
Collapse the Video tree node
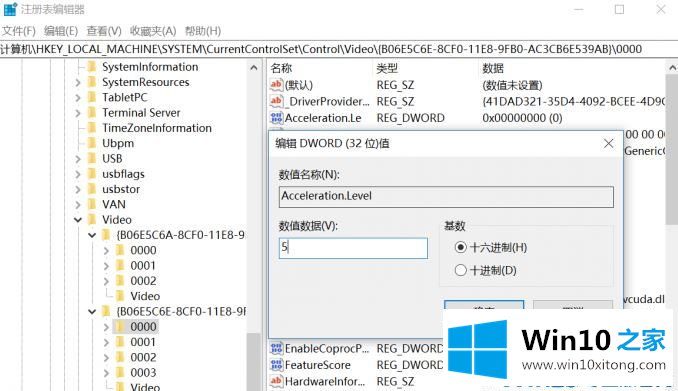coord(78,220)
